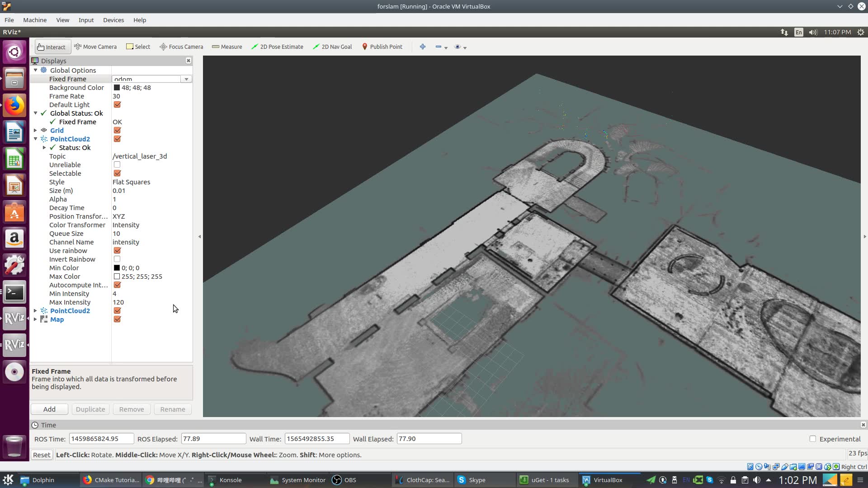The height and width of the screenshot is (488, 868).
Task: Disable the Use rainbow checkbox
Action: tap(117, 250)
